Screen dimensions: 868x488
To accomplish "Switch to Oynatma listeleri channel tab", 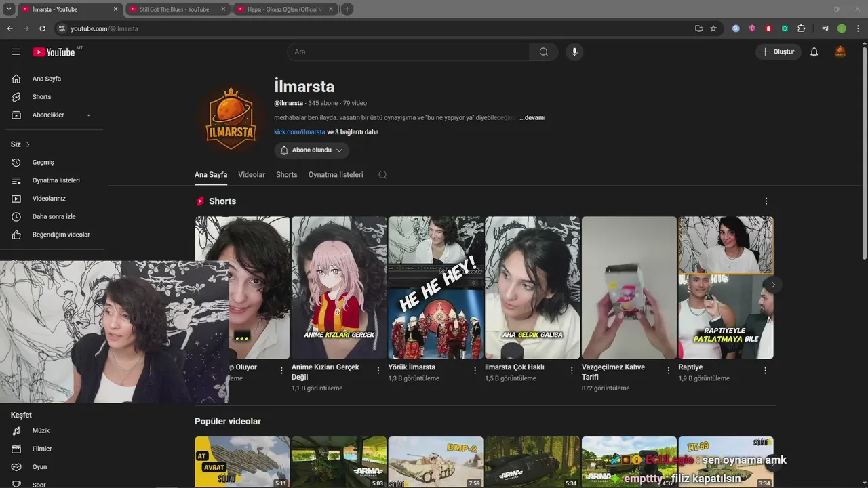I will [336, 175].
